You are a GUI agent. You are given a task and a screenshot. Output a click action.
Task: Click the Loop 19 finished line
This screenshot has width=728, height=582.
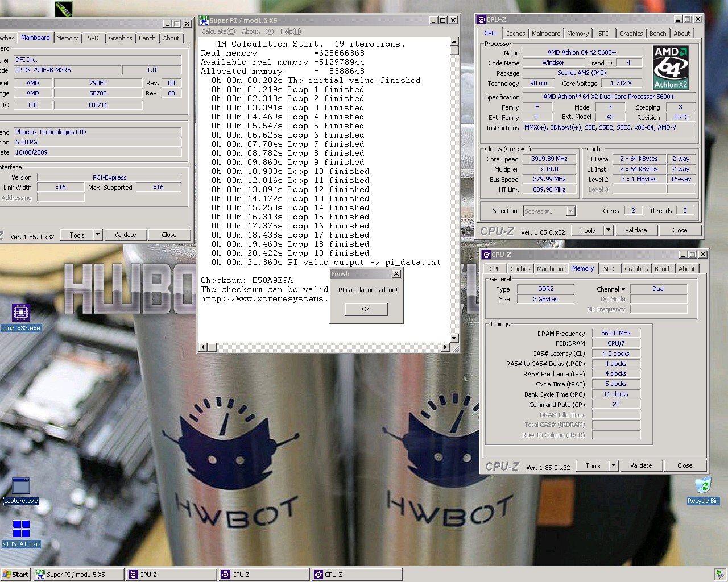[290, 253]
